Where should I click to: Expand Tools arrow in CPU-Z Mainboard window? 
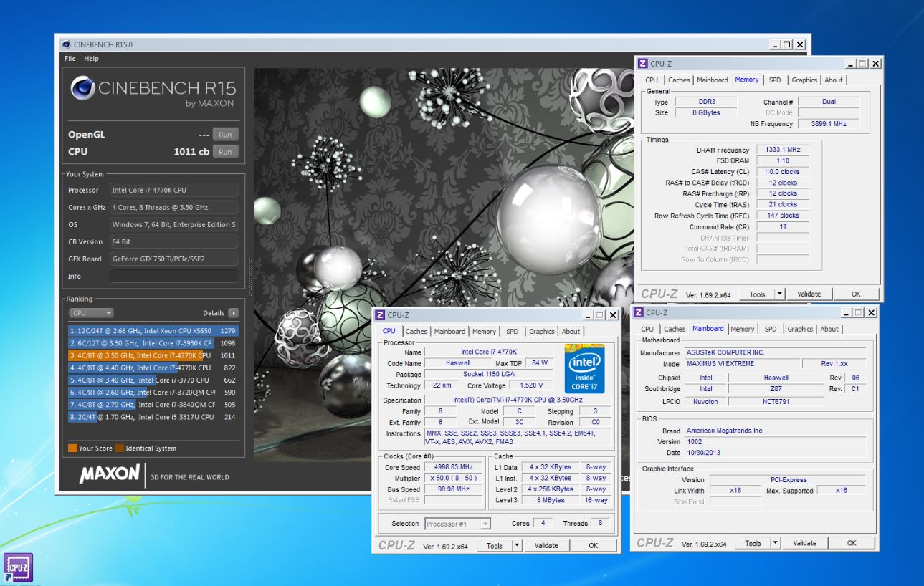(x=775, y=543)
